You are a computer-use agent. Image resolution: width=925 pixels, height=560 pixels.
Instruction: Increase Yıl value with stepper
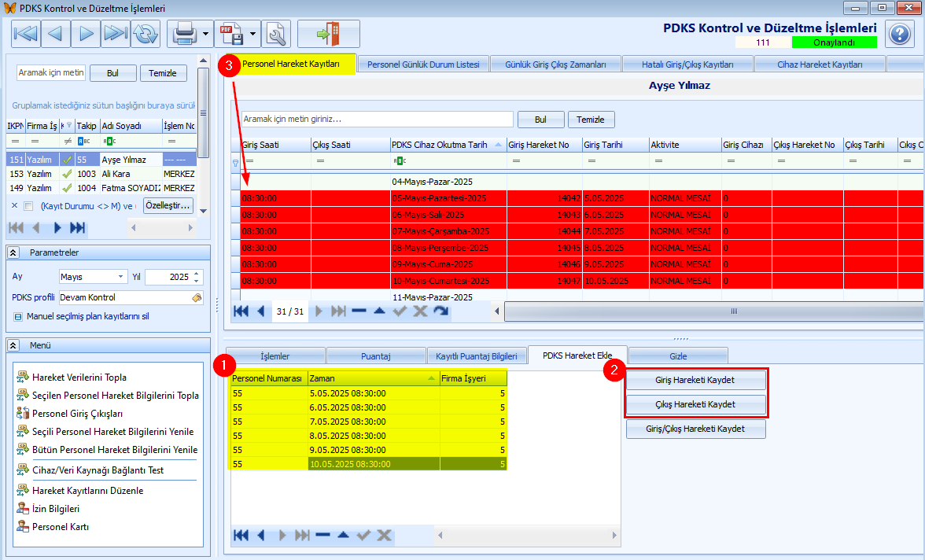point(197,273)
